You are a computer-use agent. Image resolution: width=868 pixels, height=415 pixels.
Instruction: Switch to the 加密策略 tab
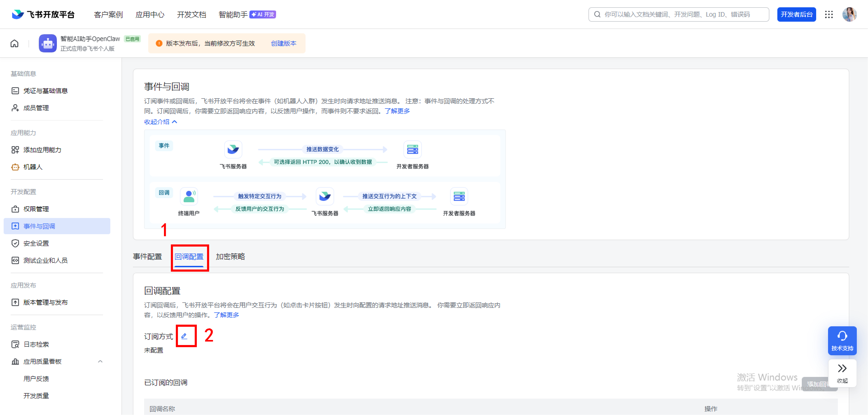click(230, 257)
